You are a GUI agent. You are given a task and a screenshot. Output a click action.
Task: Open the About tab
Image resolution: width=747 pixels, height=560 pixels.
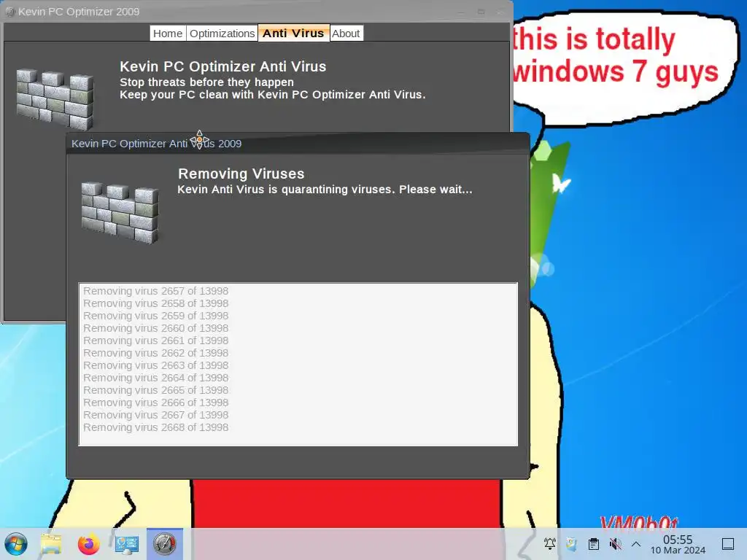(346, 34)
